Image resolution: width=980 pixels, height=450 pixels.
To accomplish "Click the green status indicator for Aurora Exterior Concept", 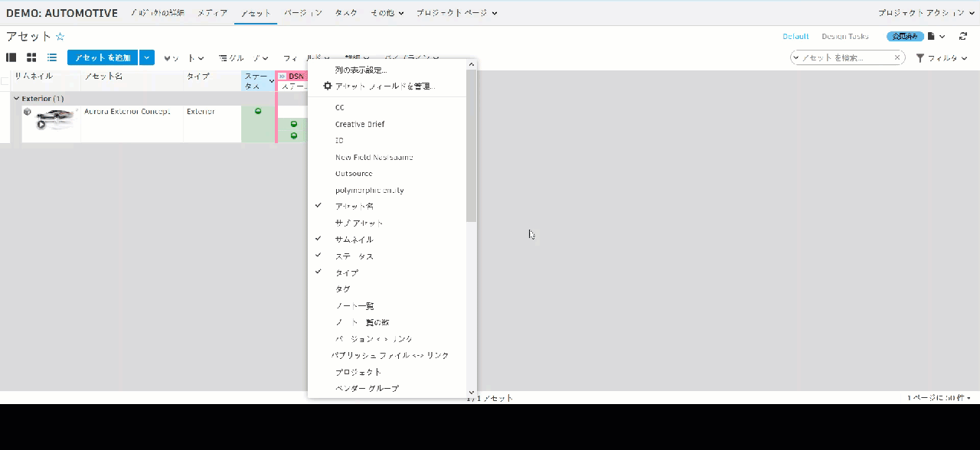I will 258,111.
